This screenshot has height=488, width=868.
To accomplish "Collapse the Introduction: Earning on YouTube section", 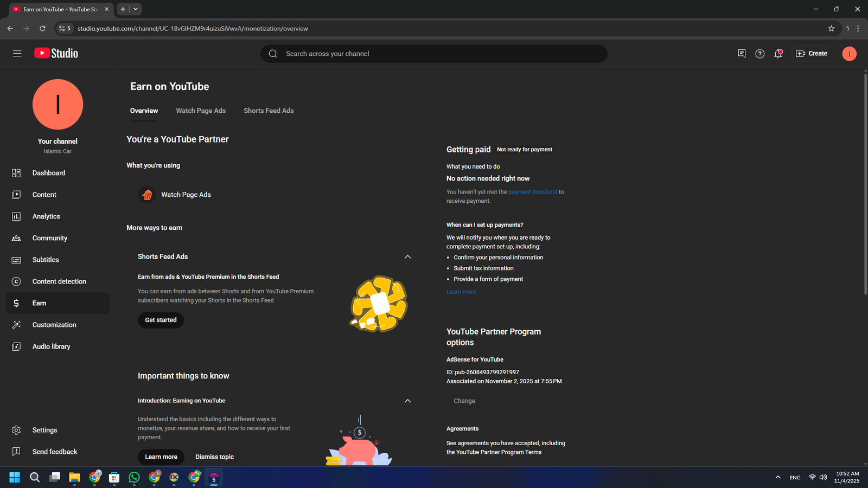I will click(408, 401).
